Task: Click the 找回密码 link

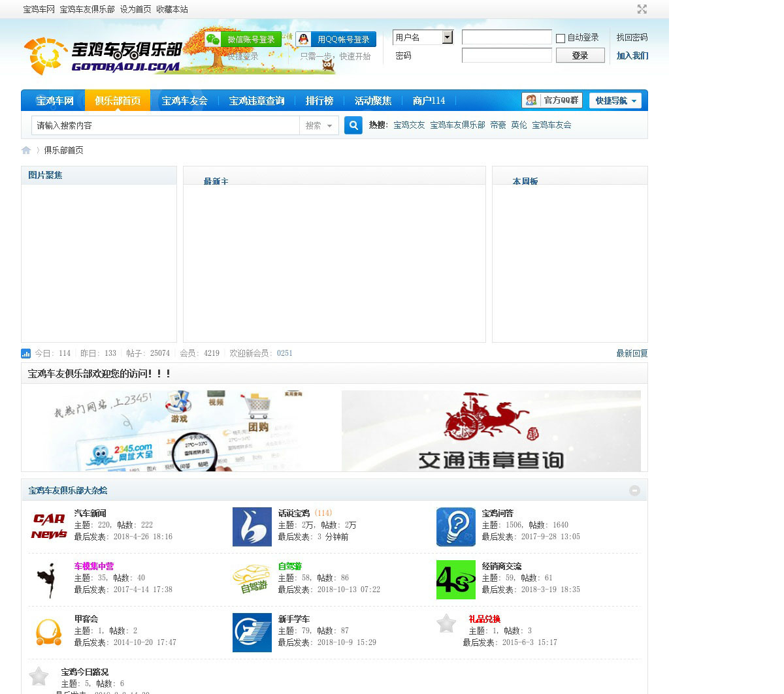Action: tap(632, 37)
